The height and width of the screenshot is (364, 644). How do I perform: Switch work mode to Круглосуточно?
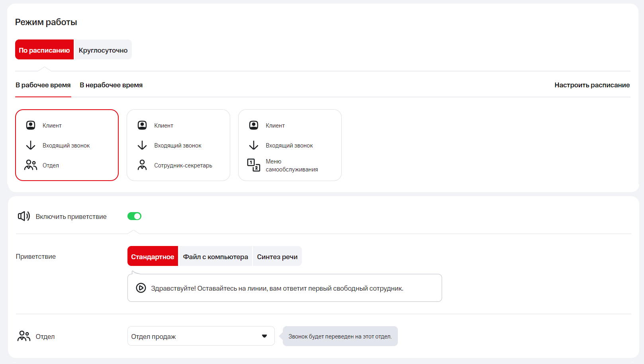point(103,50)
